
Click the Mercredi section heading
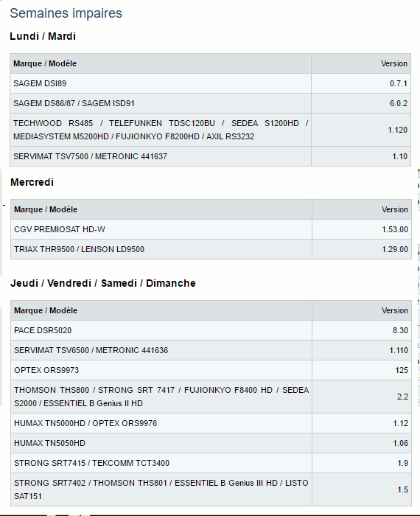click(32, 182)
